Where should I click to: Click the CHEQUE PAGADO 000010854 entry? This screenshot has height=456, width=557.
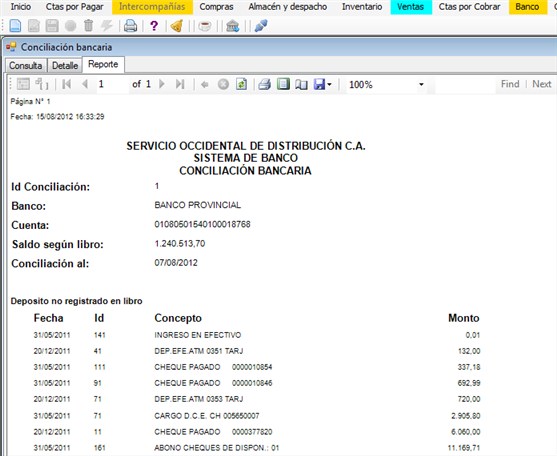[213, 367]
